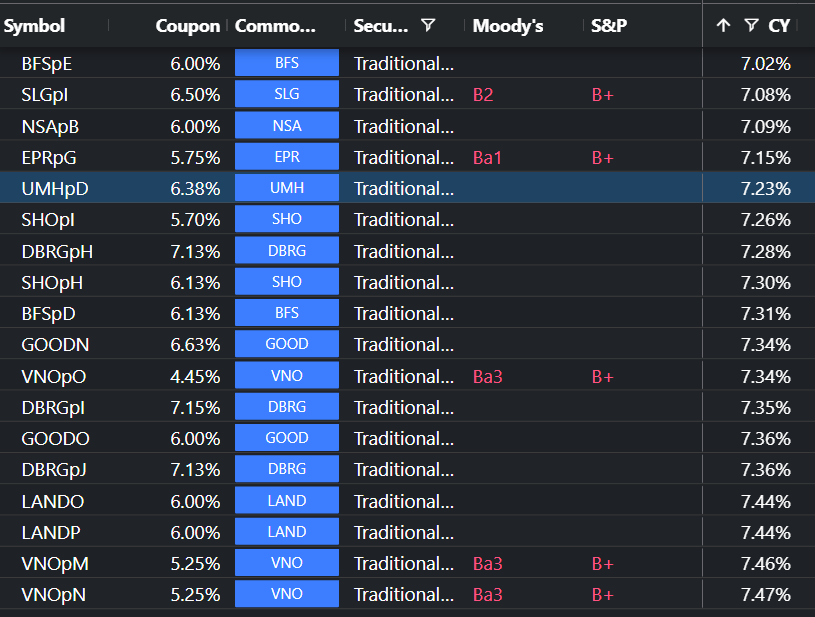Open the EPR common stock button
815x617 pixels.
pos(287,157)
